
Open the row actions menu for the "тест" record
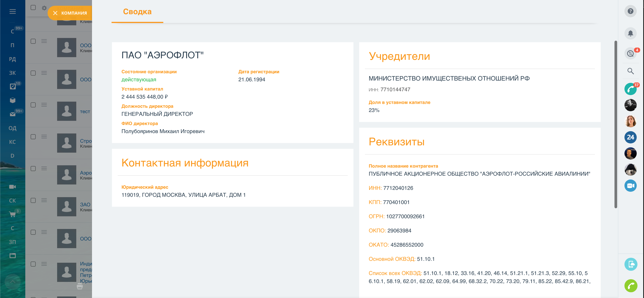coord(44,105)
